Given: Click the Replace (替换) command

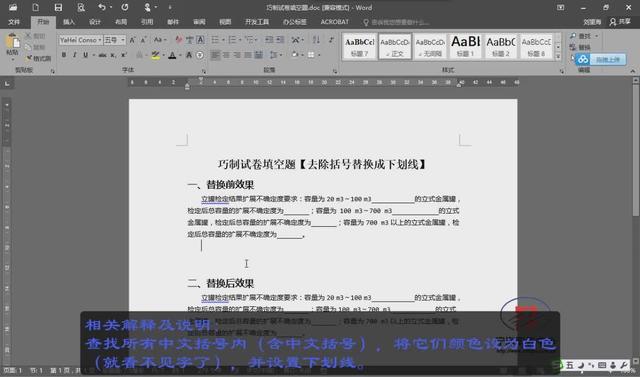Looking at the screenshot, I should point(580,47).
